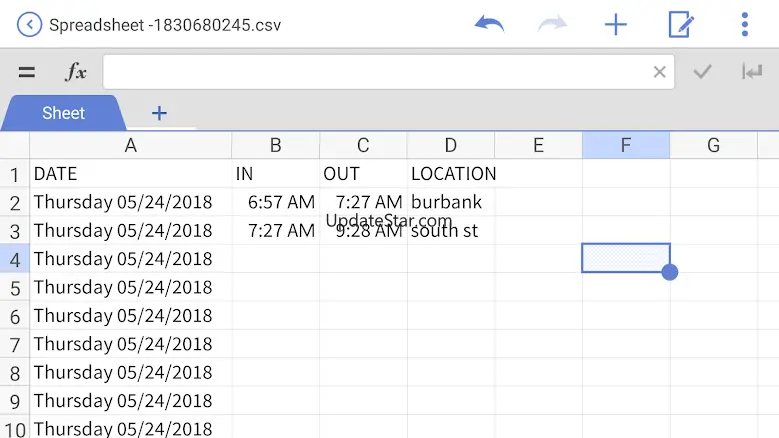The image size is (779, 438).
Task: Open the fx function picker
Action: (76, 72)
